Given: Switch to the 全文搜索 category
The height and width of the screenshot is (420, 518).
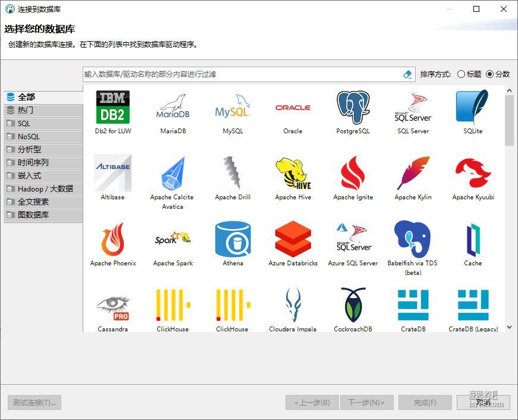Looking at the screenshot, I should pyautogui.click(x=43, y=202).
